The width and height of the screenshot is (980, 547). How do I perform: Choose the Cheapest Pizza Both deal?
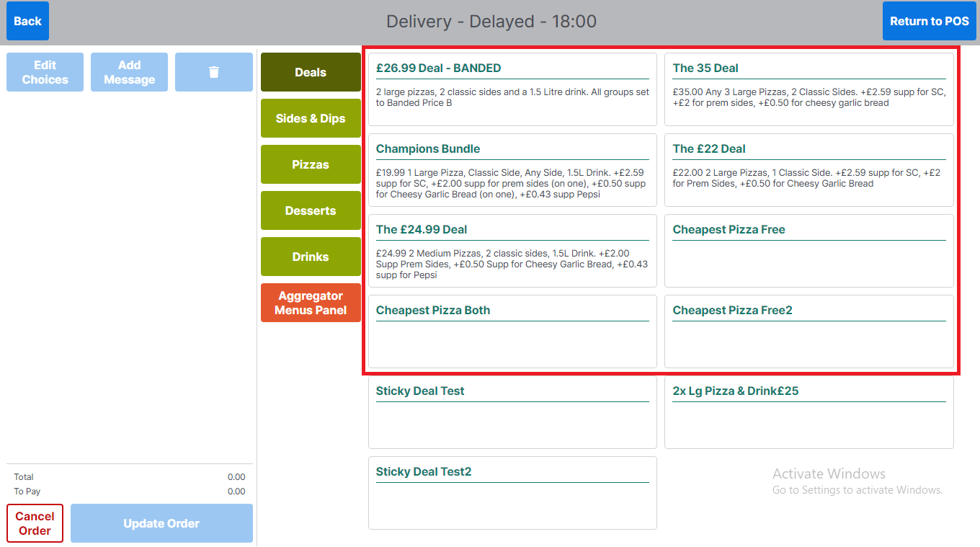tap(512, 332)
